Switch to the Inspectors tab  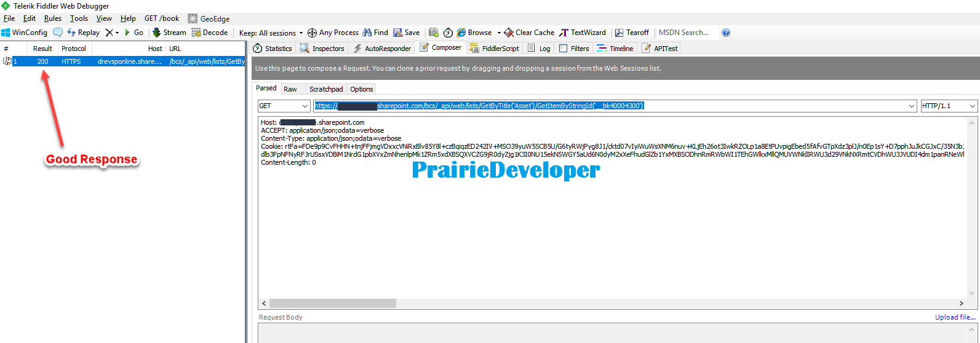point(322,48)
